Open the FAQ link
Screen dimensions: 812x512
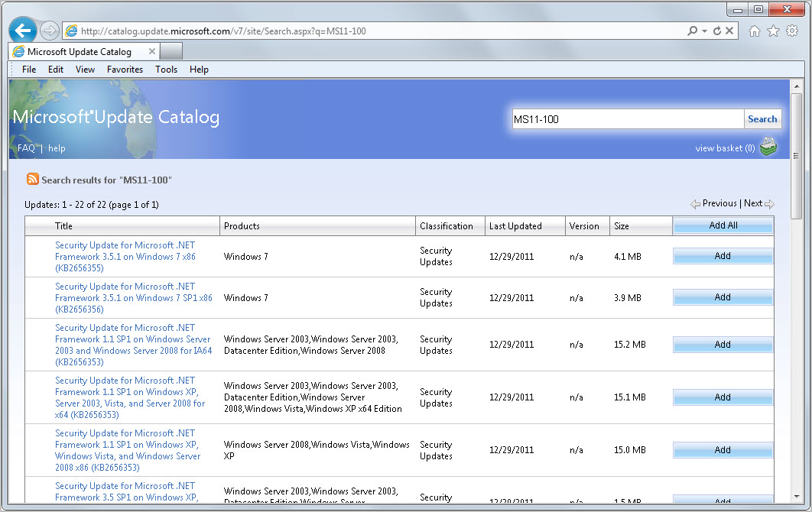click(x=26, y=148)
